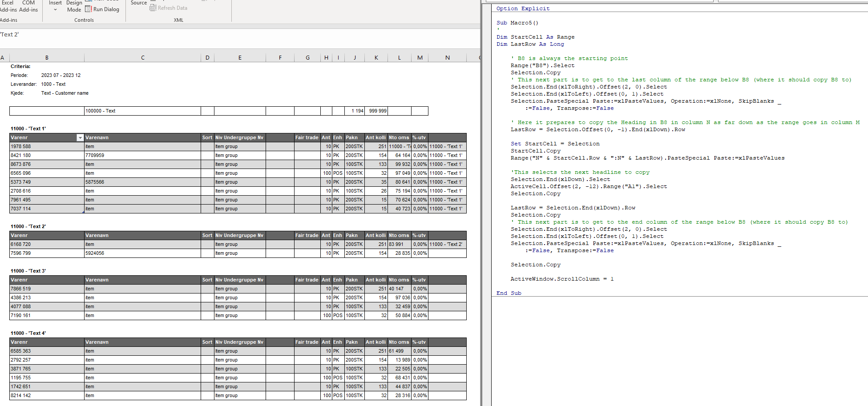Click the greyed Refresh Data icon

coord(153,8)
